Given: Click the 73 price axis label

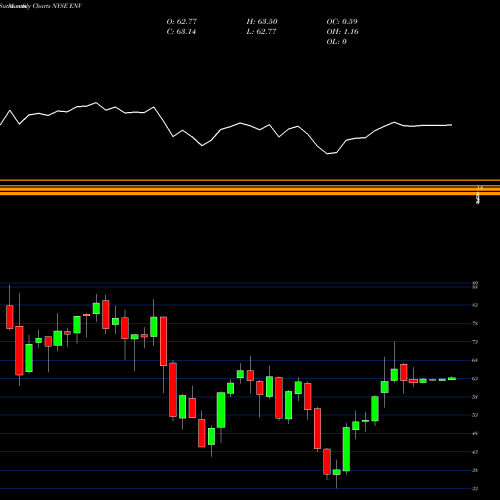Looking at the screenshot, I should pyautogui.click(x=475, y=342).
